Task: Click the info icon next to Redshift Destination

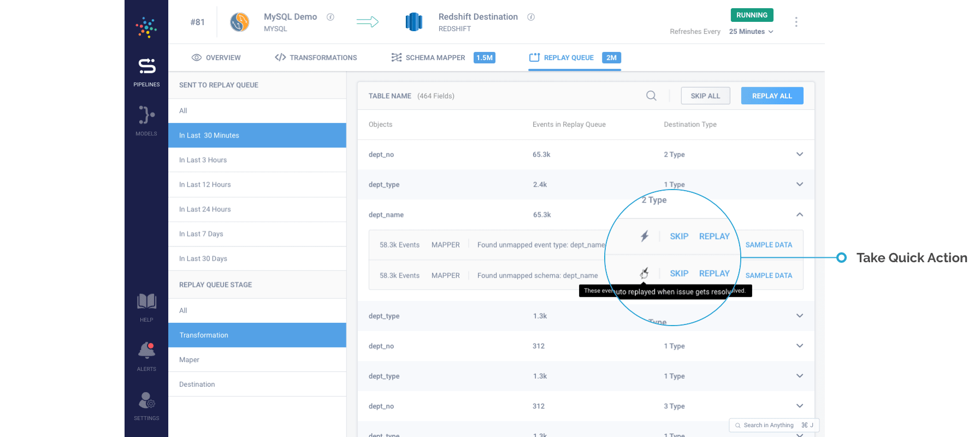Action: click(531, 17)
